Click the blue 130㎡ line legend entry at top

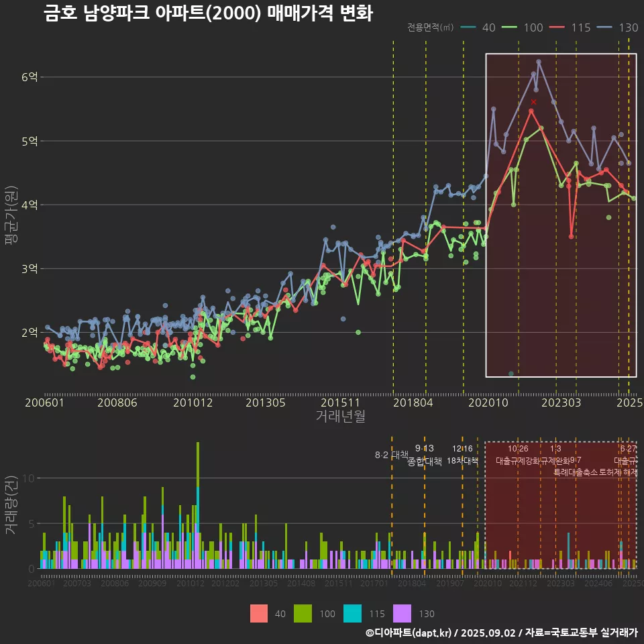click(x=617, y=28)
